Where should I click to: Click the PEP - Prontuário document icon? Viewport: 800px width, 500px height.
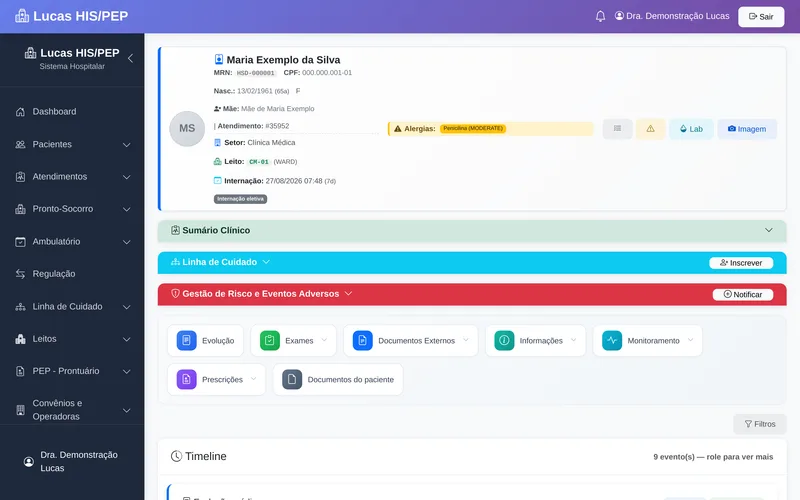coord(20,371)
